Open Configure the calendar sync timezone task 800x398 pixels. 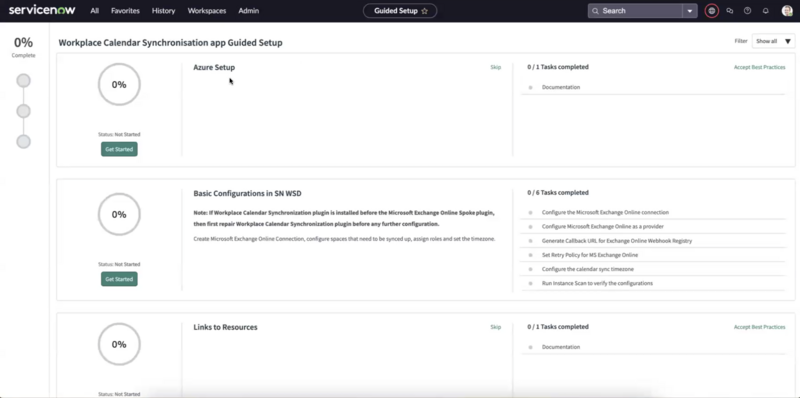(x=588, y=269)
